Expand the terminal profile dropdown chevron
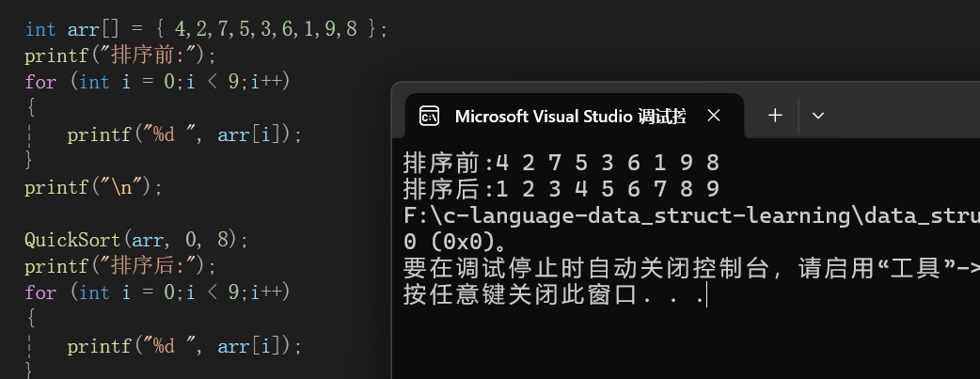The image size is (980, 379). pyautogui.click(x=817, y=116)
